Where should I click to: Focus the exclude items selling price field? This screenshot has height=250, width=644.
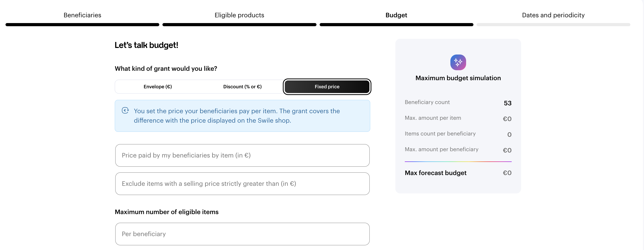[242, 184]
